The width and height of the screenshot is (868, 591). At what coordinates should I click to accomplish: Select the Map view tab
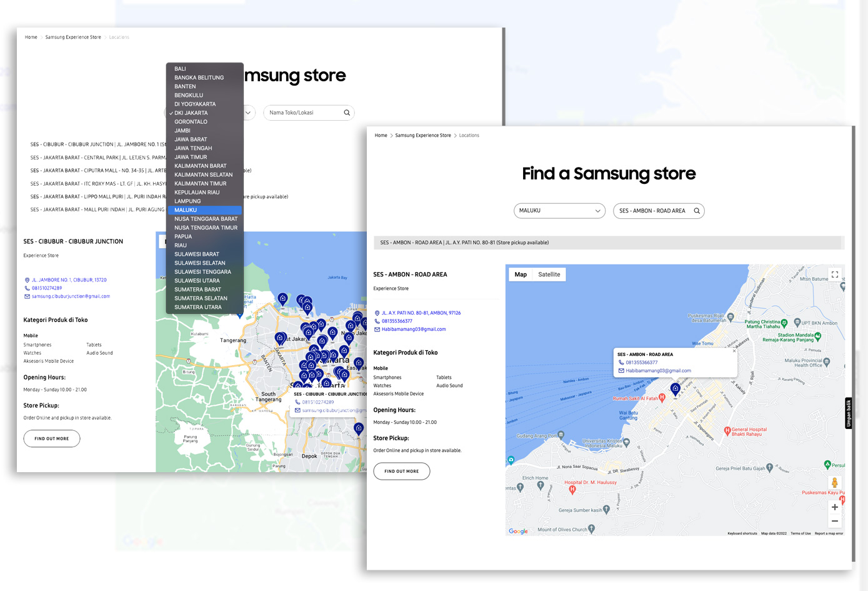click(521, 275)
